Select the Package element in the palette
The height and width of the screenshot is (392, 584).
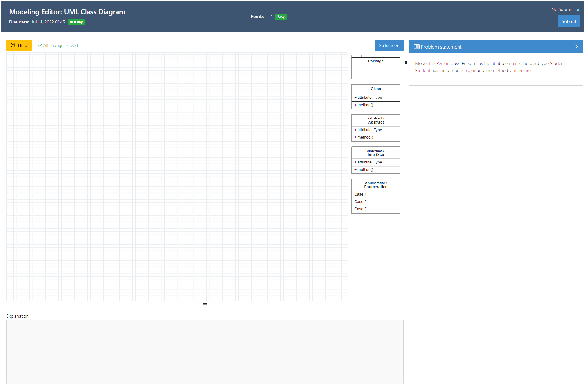pyautogui.click(x=375, y=68)
